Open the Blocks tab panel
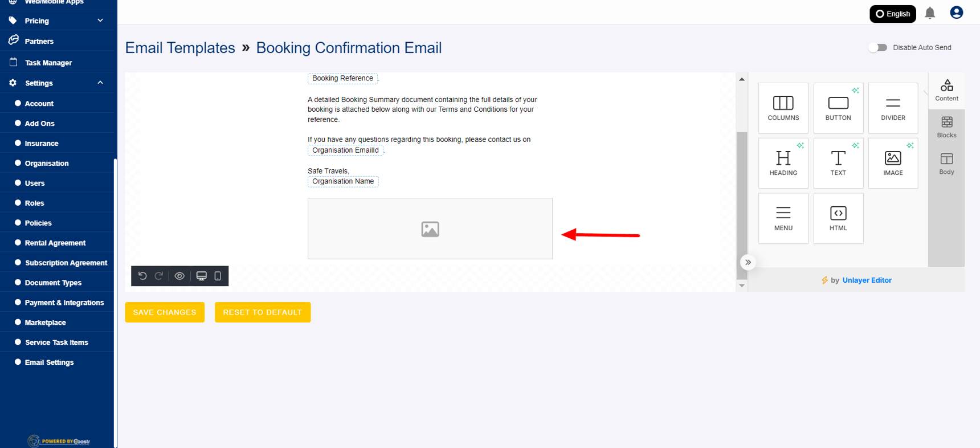 (x=946, y=126)
